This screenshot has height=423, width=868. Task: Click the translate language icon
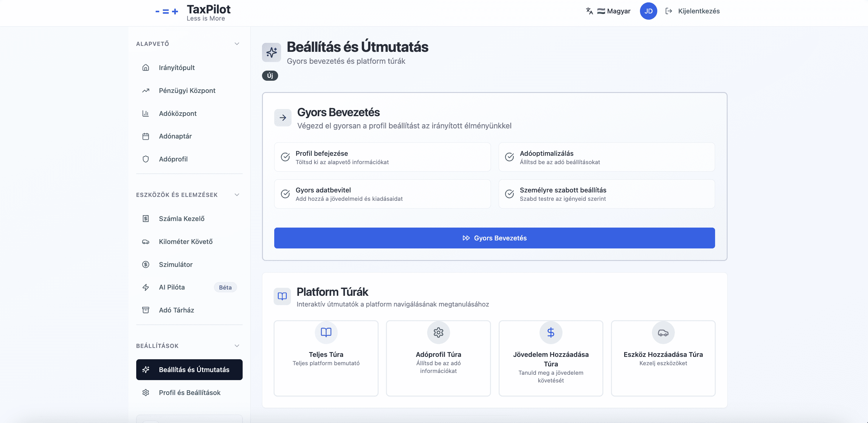point(589,11)
